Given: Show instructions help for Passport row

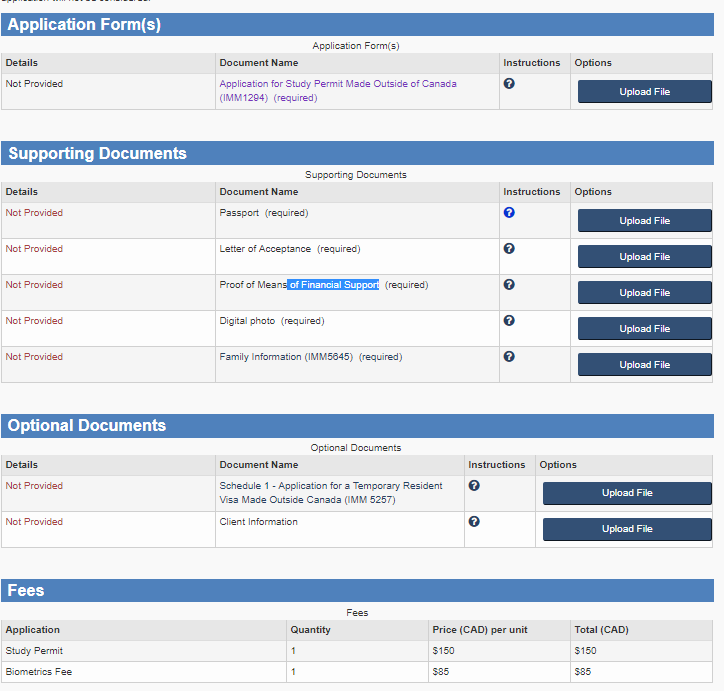Looking at the screenshot, I should [509, 212].
